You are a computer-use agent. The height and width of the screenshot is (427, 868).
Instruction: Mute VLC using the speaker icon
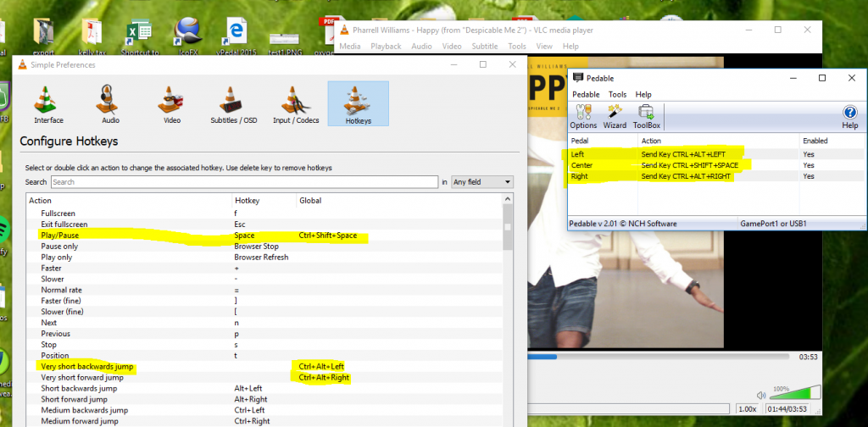click(761, 395)
